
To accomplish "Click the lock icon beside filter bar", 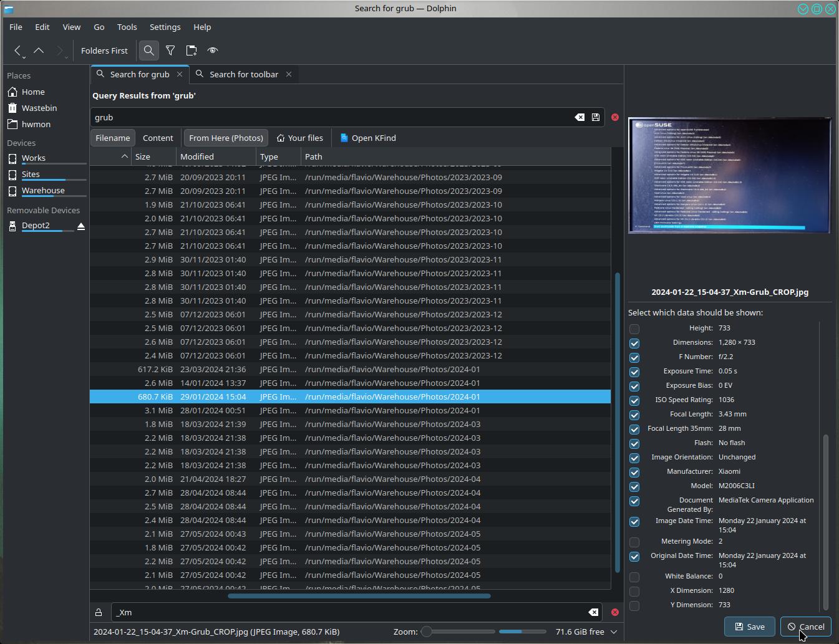I will [99, 612].
